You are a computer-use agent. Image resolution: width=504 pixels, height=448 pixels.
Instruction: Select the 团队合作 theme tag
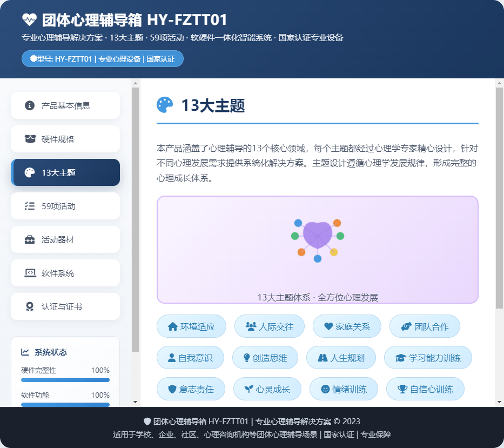click(x=425, y=326)
